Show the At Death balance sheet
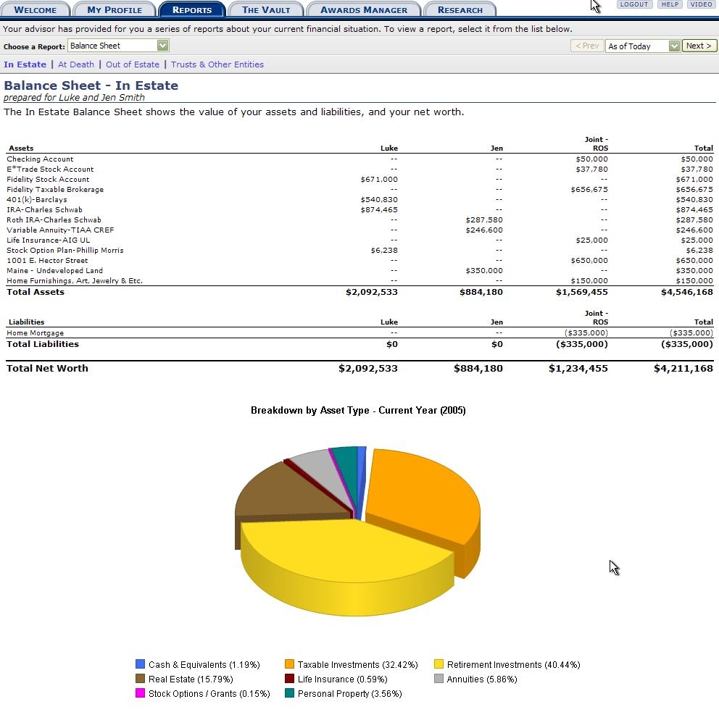The image size is (719, 728). coord(76,64)
